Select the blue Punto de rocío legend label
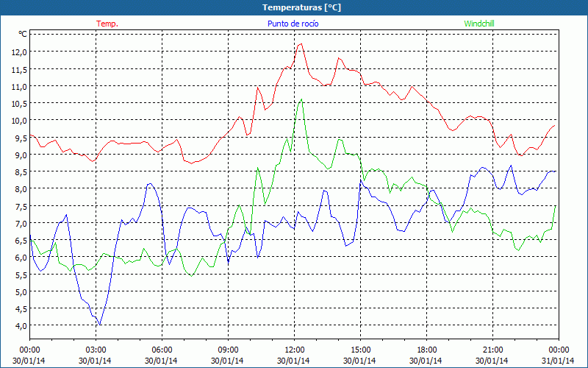Image resolution: width=588 pixels, height=368 pixels. pos(293,24)
